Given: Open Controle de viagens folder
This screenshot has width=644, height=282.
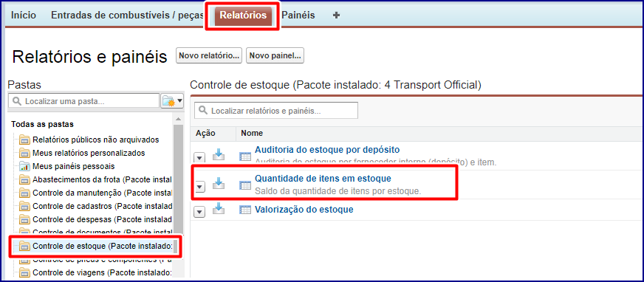Looking at the screenshot, I should click(x=102, y=272).
